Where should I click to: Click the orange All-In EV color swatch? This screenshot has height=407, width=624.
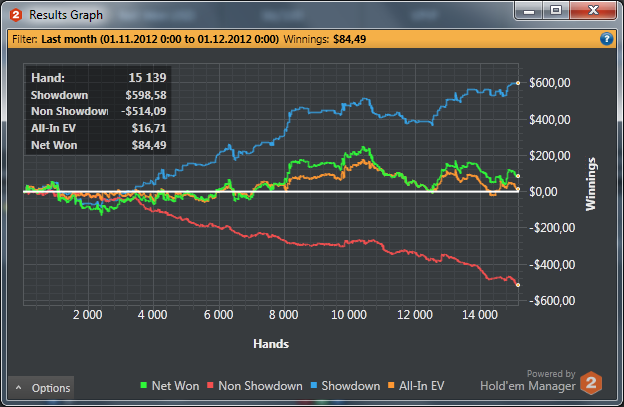tap(391, 385)
